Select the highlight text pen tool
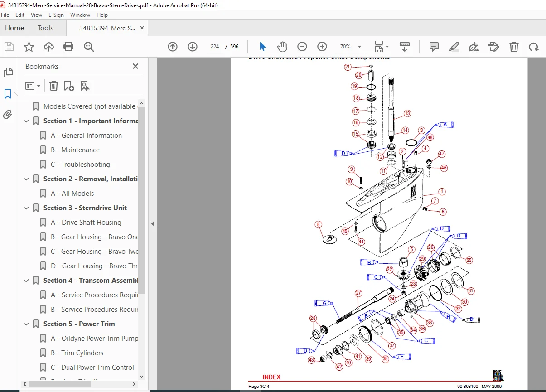Screen dimensions: 546x392 click(x=454, y=47)
